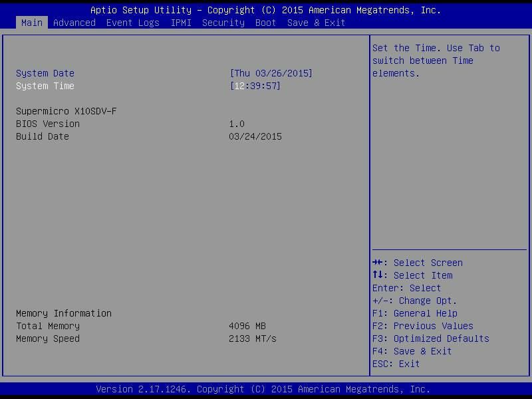The image size is (532, 399).
Task: Select the Main tab
Action: (x=31, y=23)
